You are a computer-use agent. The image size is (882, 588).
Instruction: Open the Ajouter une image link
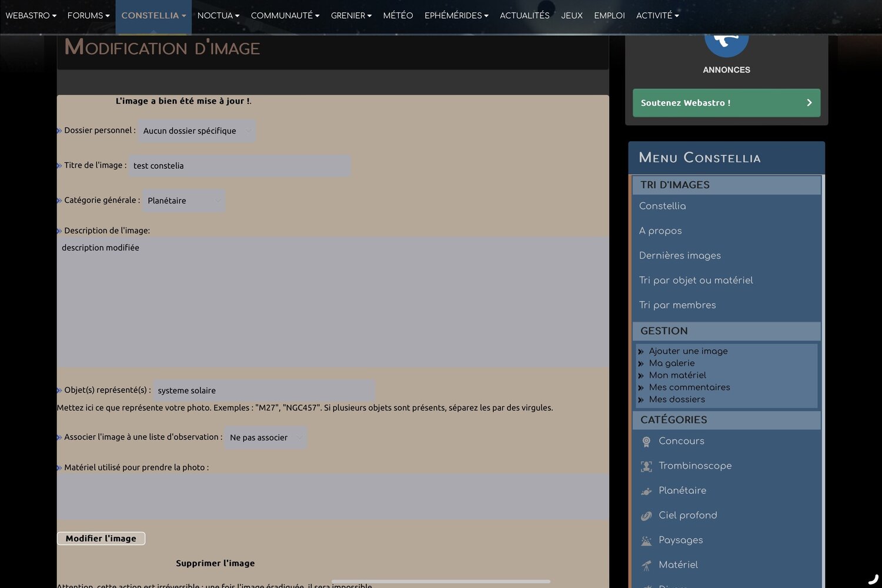(688, 351)
